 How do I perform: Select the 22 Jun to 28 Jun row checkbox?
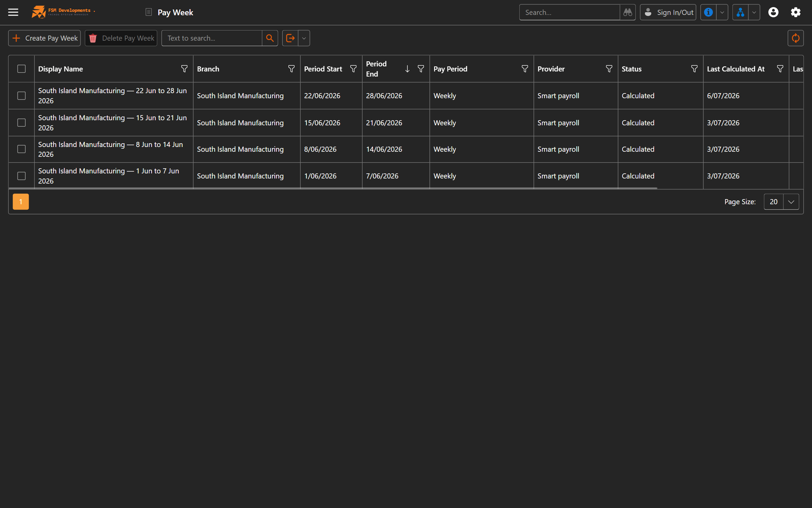[x=21, y=96]
